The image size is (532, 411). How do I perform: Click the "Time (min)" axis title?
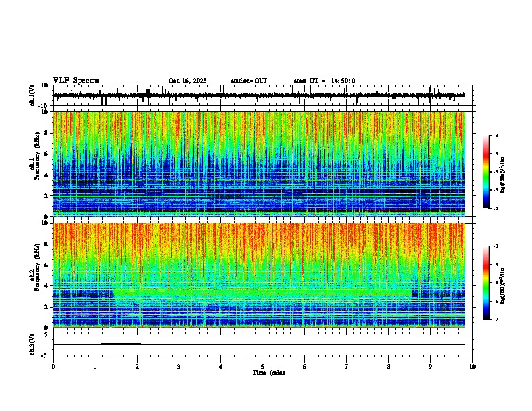tap(269, 373)
